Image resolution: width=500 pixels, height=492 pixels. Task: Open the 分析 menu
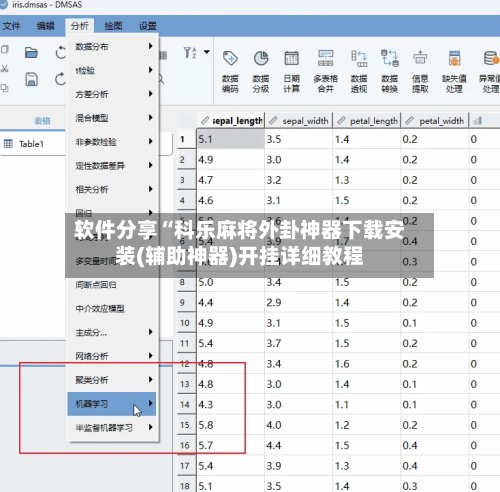tap(80, 26)
